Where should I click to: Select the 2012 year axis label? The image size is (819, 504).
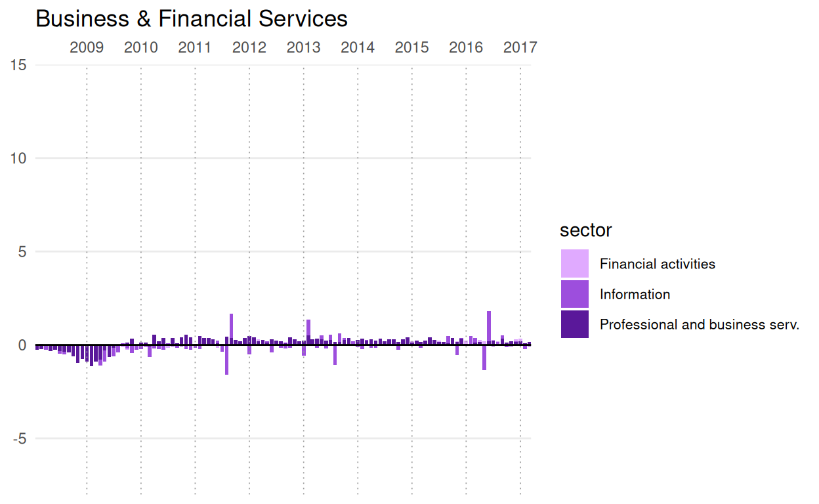pos(249,47)
